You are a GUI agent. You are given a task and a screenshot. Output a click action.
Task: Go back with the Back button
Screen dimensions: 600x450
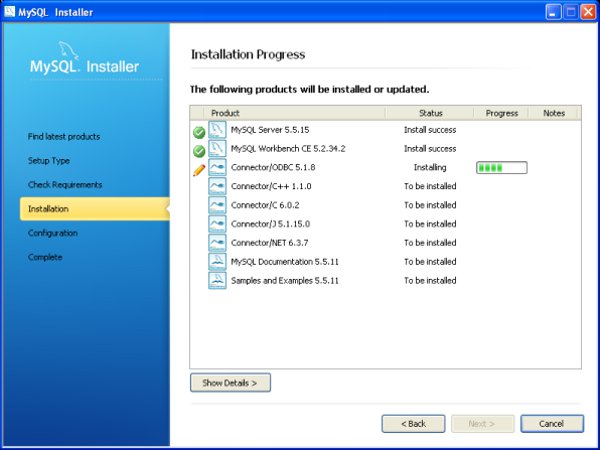coord(413,424)
